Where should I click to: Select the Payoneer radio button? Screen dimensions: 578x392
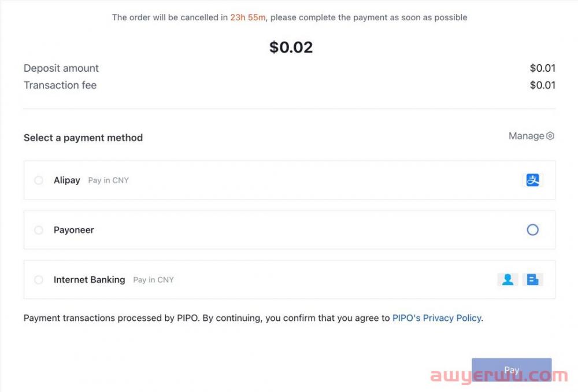39,230
